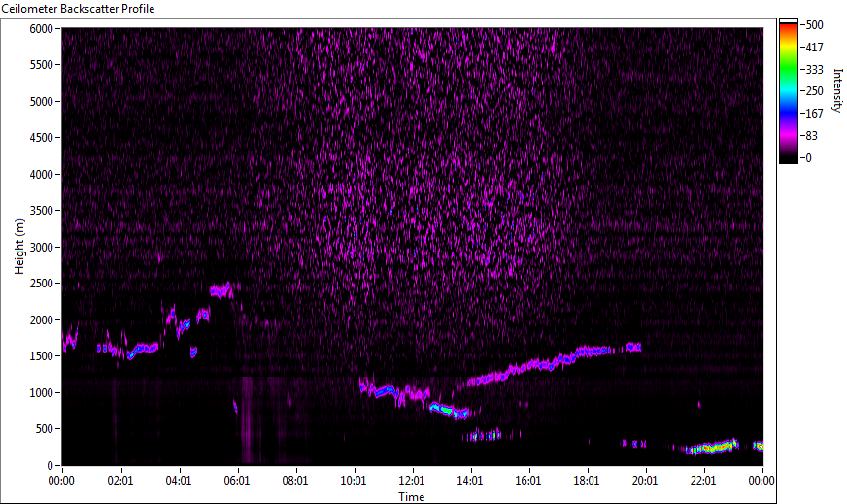
Task: Select the 167 color scale marker
Action: click(x=814, y=114)
